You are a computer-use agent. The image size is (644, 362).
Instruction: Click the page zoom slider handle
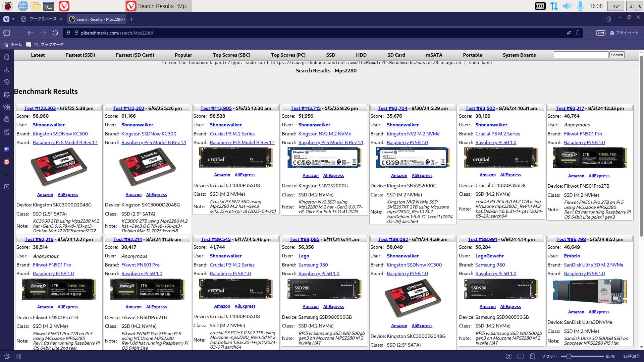point(569,356)
